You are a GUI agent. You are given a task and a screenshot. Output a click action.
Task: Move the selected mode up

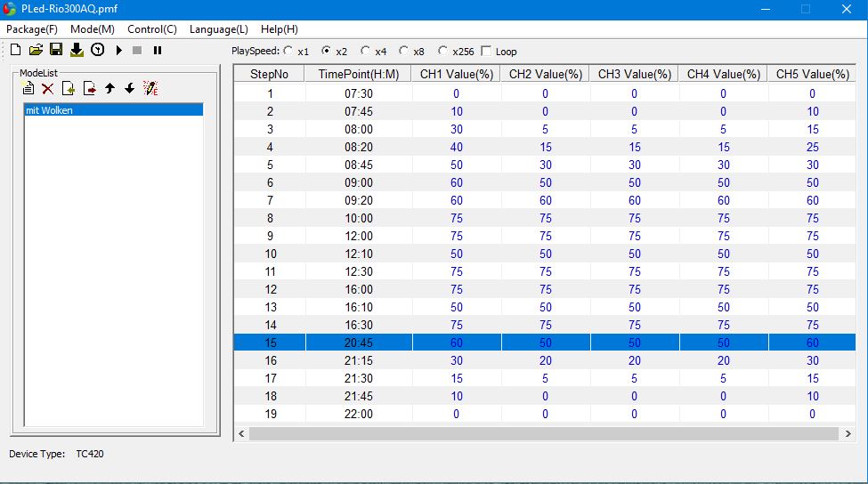(x=110, y=88)
